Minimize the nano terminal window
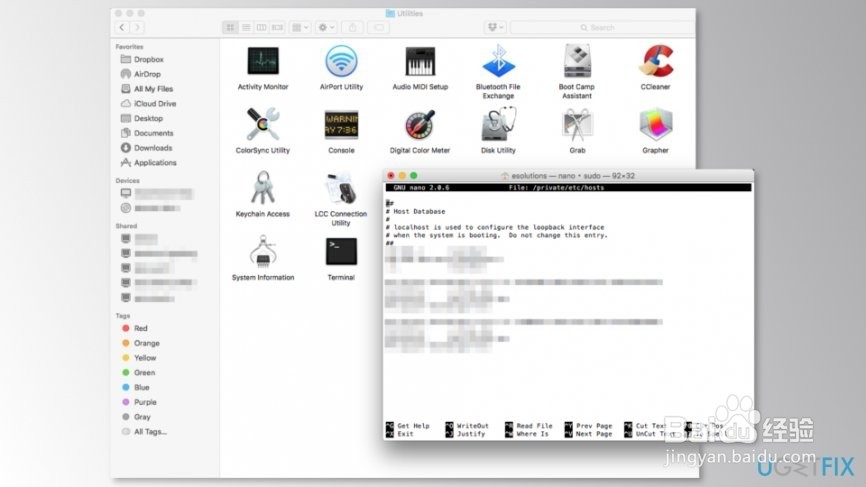The image size is (866, 487). pos(402,176)
